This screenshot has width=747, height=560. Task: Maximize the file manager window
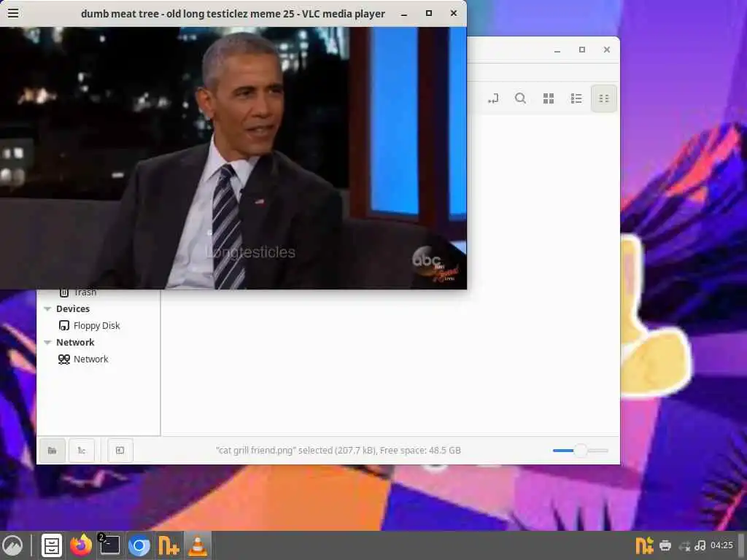[582, 50]
